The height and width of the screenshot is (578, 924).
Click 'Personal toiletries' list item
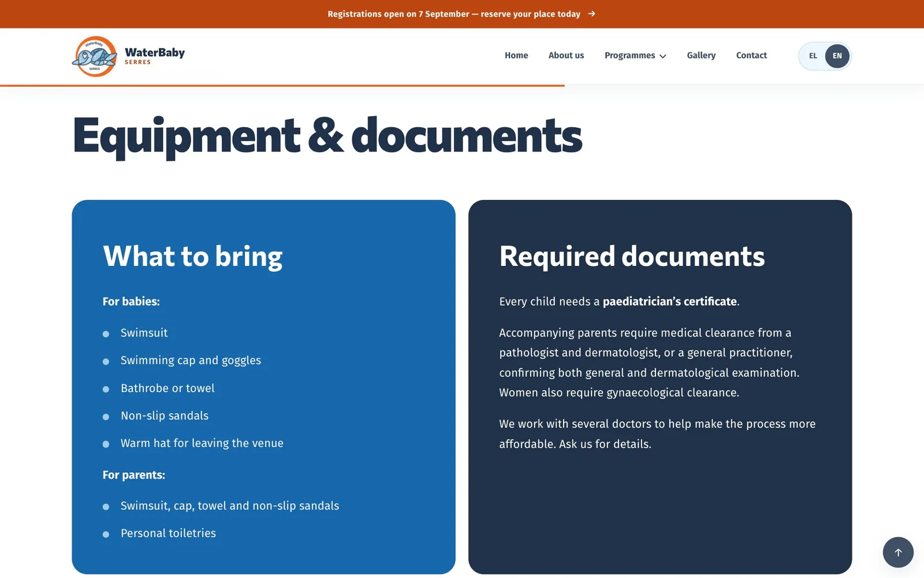tap(168, 533)
